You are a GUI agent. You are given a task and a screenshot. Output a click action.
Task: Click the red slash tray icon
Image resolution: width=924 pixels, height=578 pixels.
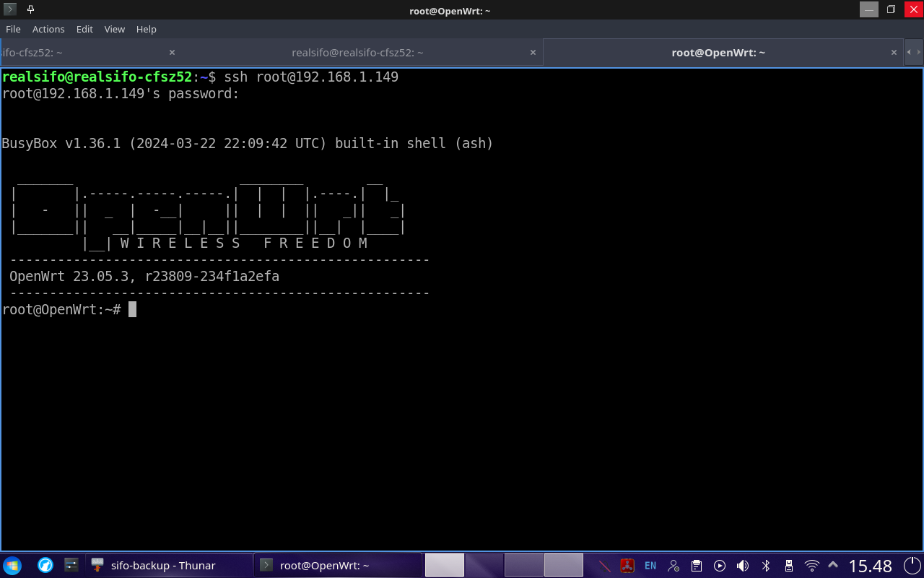pos(605,566)
